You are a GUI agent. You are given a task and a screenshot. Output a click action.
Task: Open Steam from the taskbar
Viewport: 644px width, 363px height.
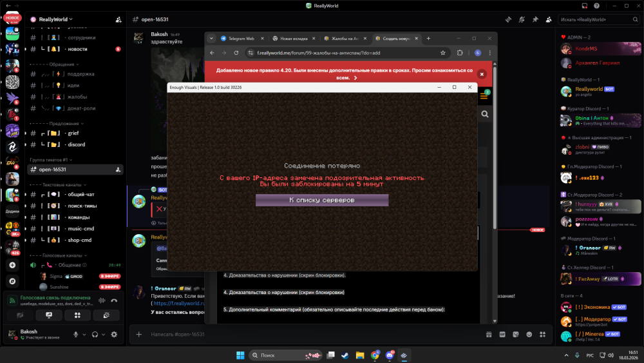coord(345,355)
